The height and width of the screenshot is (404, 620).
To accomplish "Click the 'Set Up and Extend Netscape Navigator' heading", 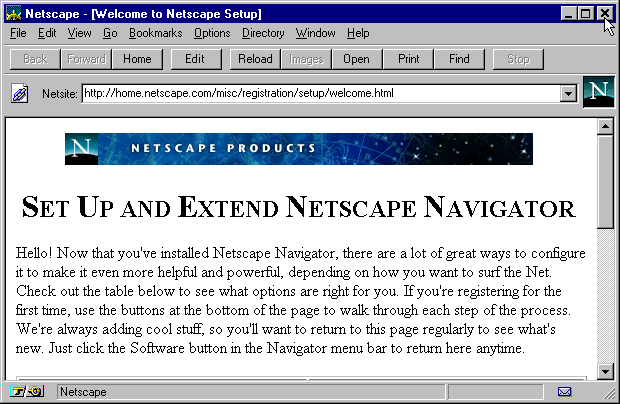I will click(299, 207).
